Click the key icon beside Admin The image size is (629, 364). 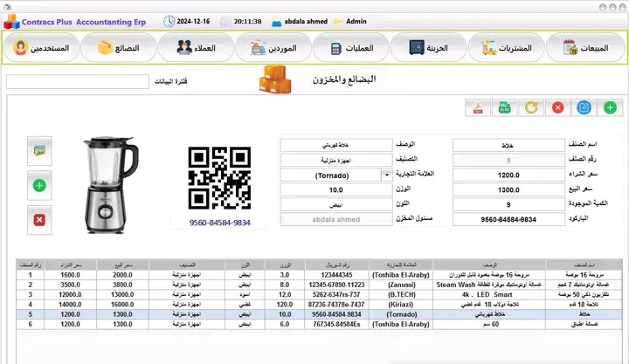(x=338, y=21)
